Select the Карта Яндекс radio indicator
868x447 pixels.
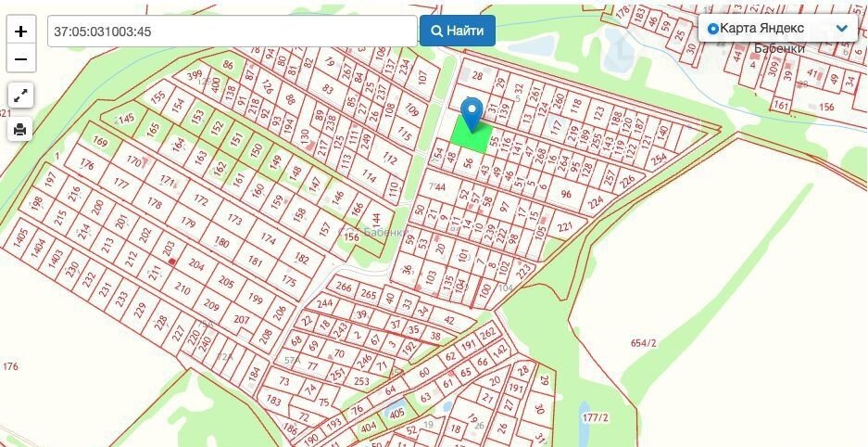click(x=713, y=29)
